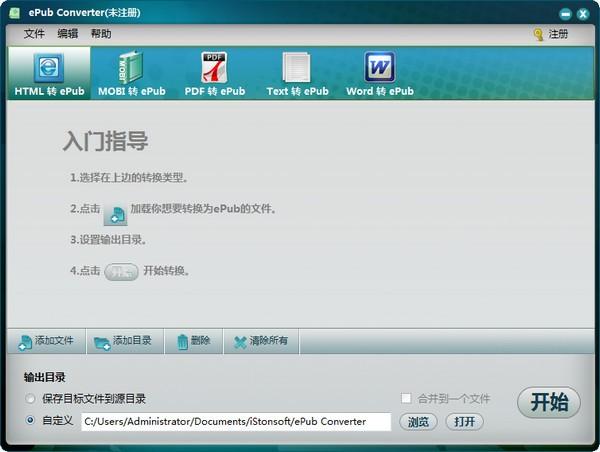Select the Text 转 ePub conversion icon
Screen dimensions: 600x452
(x=297, y=69)
